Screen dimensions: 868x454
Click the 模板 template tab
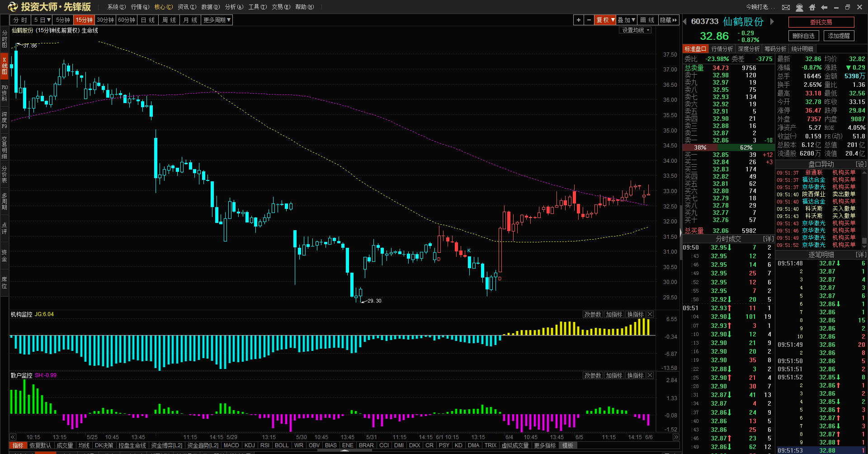(568, 445)
